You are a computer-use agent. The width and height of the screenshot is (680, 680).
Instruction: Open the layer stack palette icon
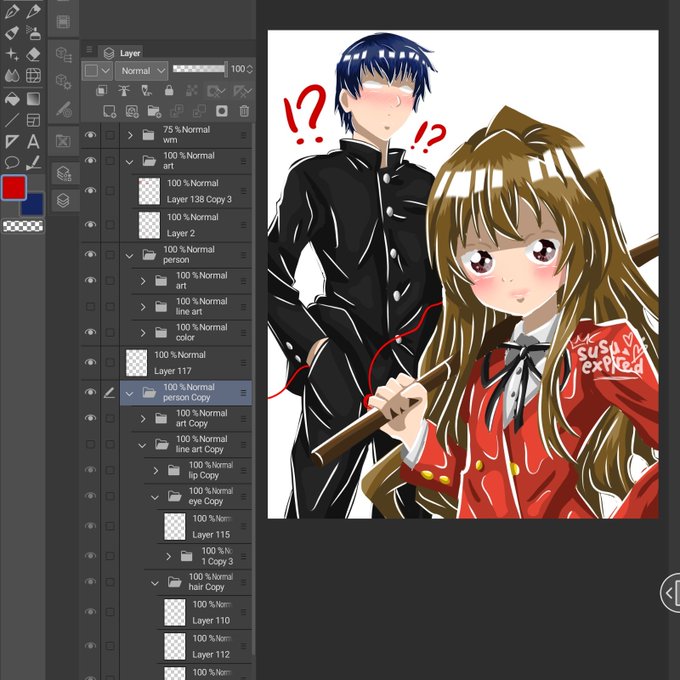tap(63, 201)
